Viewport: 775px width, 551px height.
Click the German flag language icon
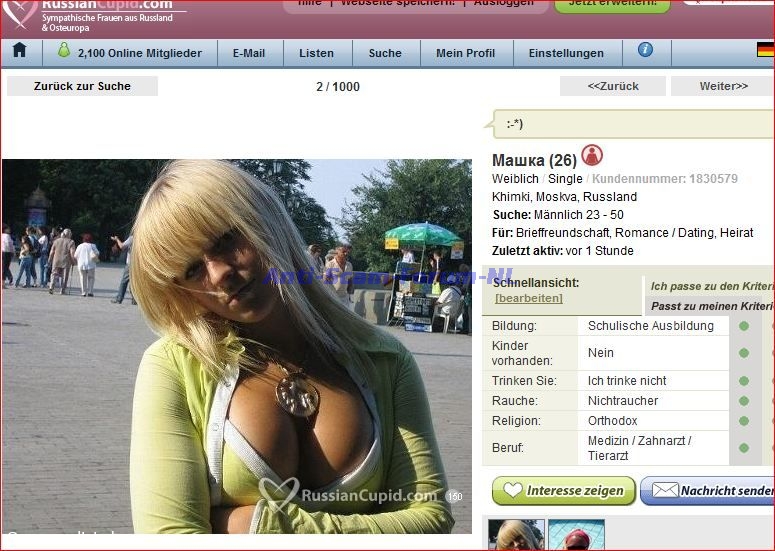(x=765, y=50)
